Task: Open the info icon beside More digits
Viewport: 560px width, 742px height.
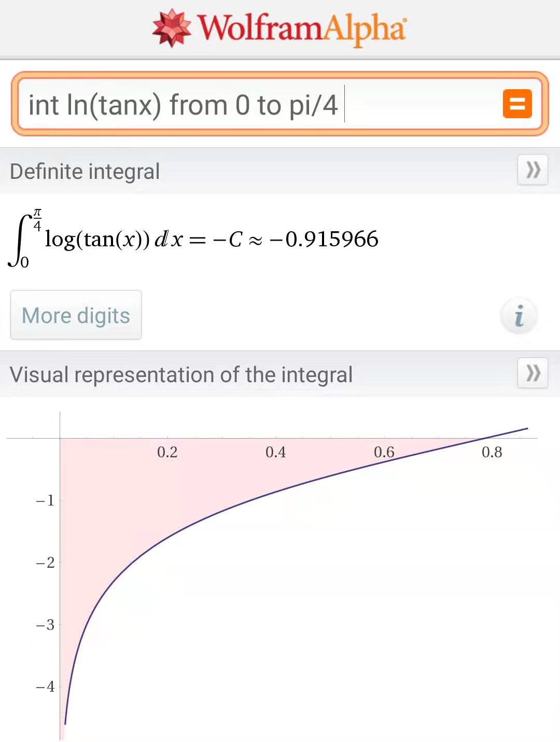Action: pos(519,316)
